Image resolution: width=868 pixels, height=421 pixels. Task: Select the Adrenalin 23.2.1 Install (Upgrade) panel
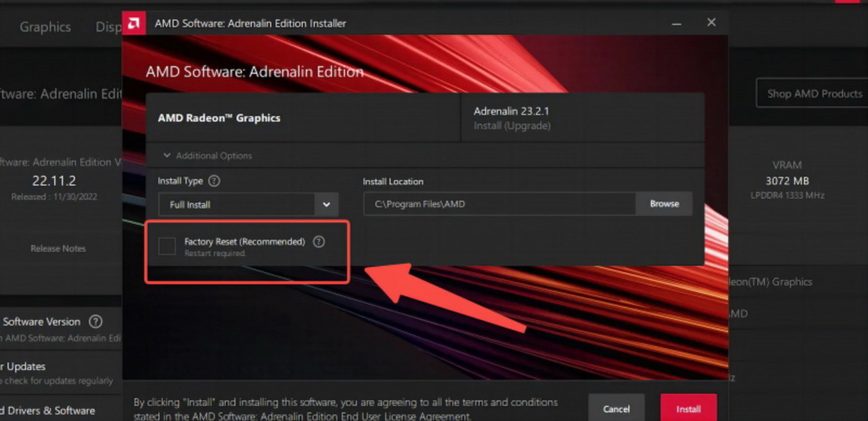click(x=582, y=118)
